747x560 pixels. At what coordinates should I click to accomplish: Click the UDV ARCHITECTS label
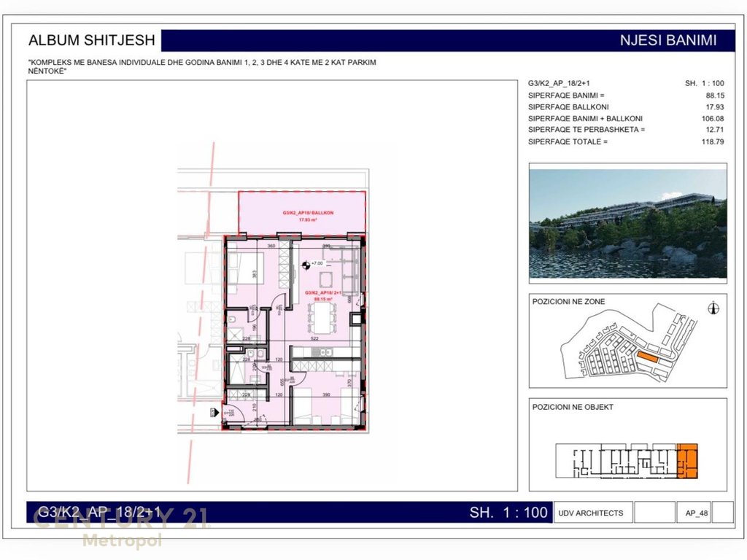click(x=592, y=513)
